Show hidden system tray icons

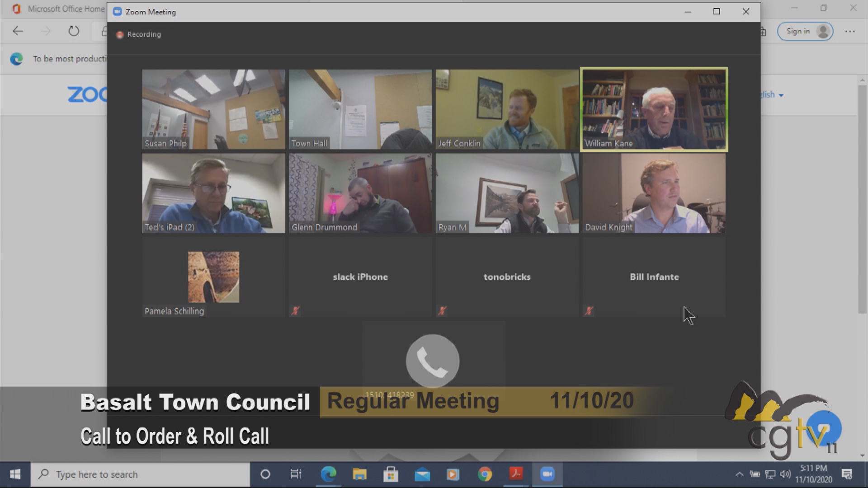click(x=739, y=474)
